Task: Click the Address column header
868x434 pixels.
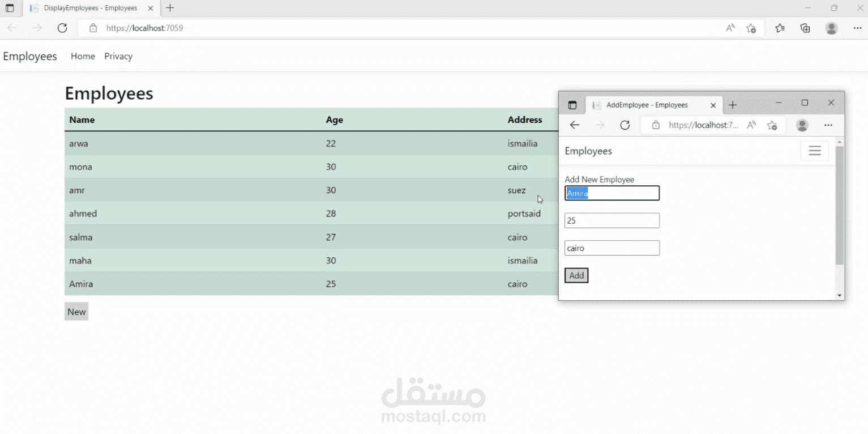Action: [x=525, y=120]
